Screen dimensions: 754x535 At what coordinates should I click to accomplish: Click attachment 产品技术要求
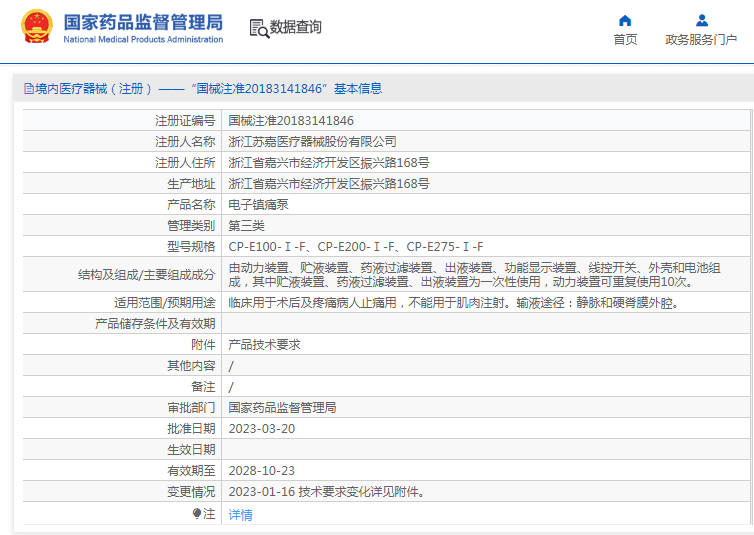pyautogui.click(x=264, y=345)
